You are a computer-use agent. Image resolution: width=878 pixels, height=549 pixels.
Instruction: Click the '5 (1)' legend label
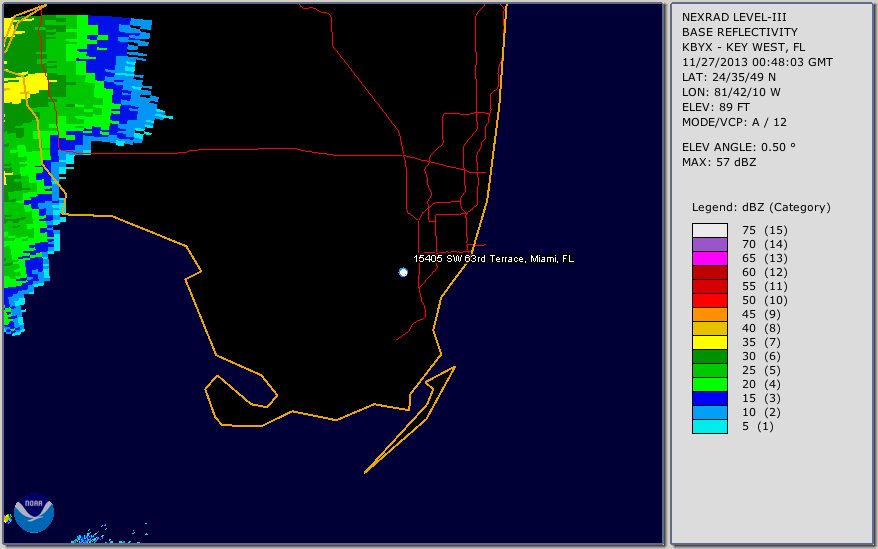click(x=758, y=426)
